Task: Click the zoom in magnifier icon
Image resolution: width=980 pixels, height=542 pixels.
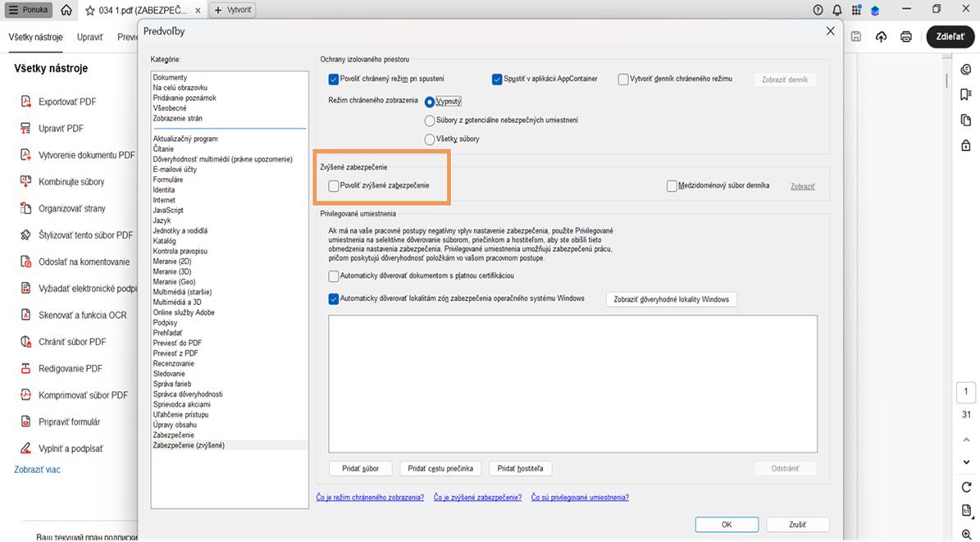Action: (x=966, y=534)
